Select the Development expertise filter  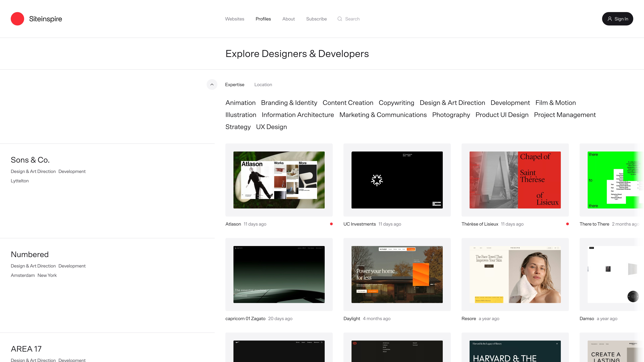[x=510, y=103]
